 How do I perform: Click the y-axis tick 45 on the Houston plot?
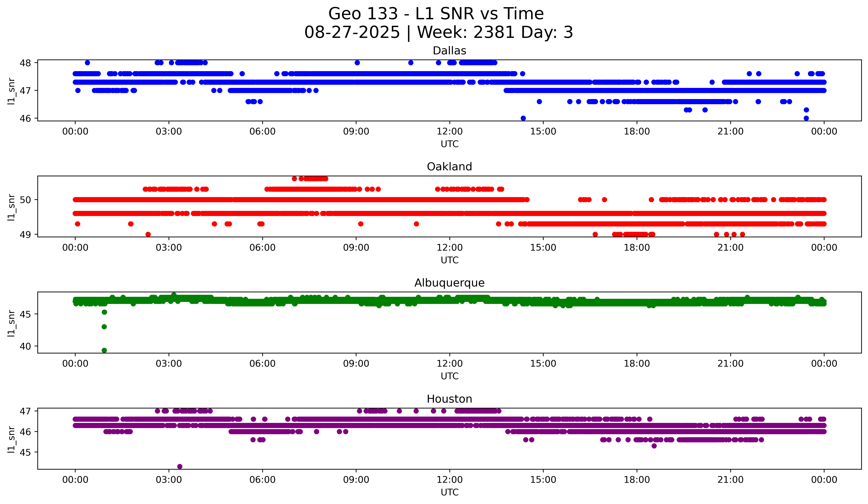point(25,452)
